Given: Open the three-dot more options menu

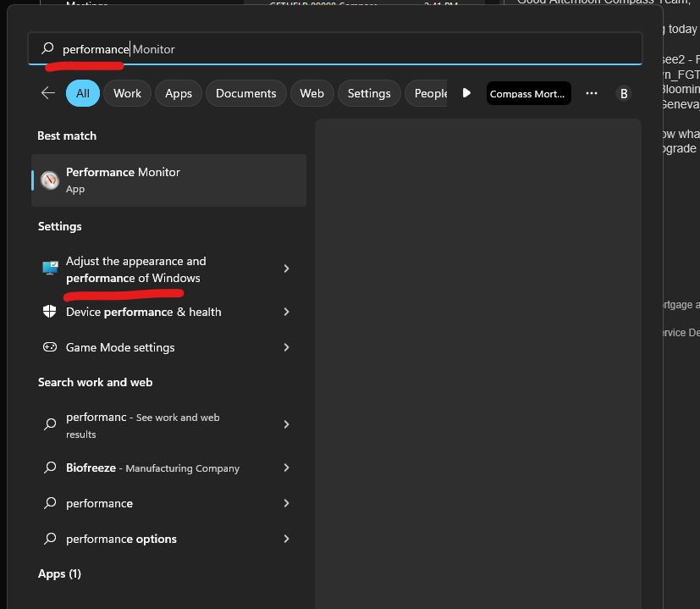Looking at the screenshot, I should [592, 93].
